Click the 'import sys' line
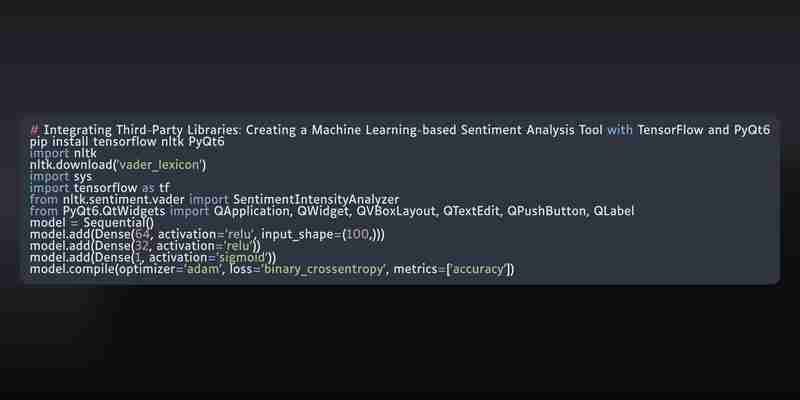 tap(61, 177)
